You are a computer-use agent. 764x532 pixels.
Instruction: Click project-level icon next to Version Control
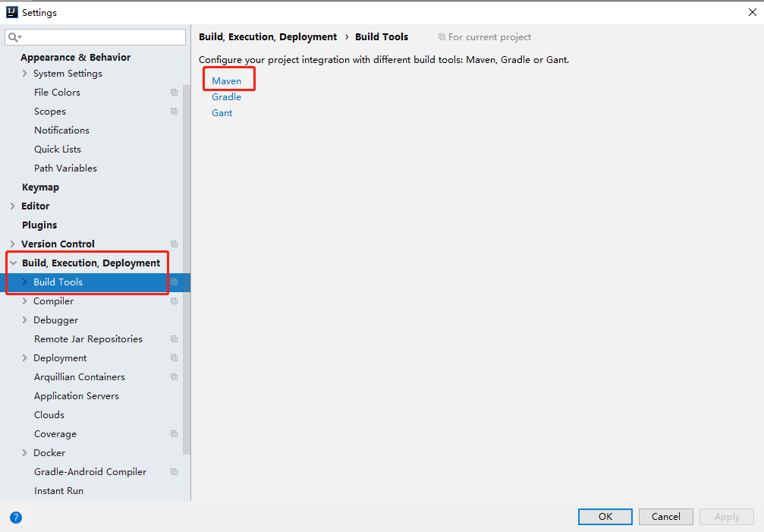tap(174, 244)
